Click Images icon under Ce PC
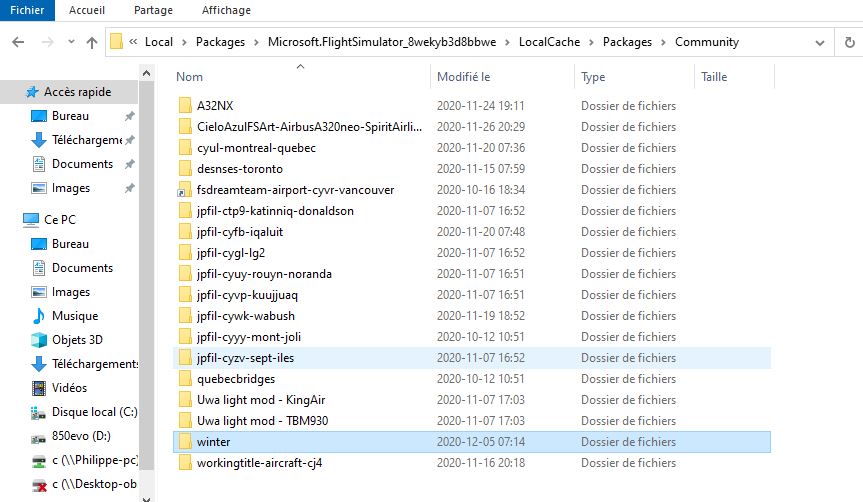 click(39, 292)
